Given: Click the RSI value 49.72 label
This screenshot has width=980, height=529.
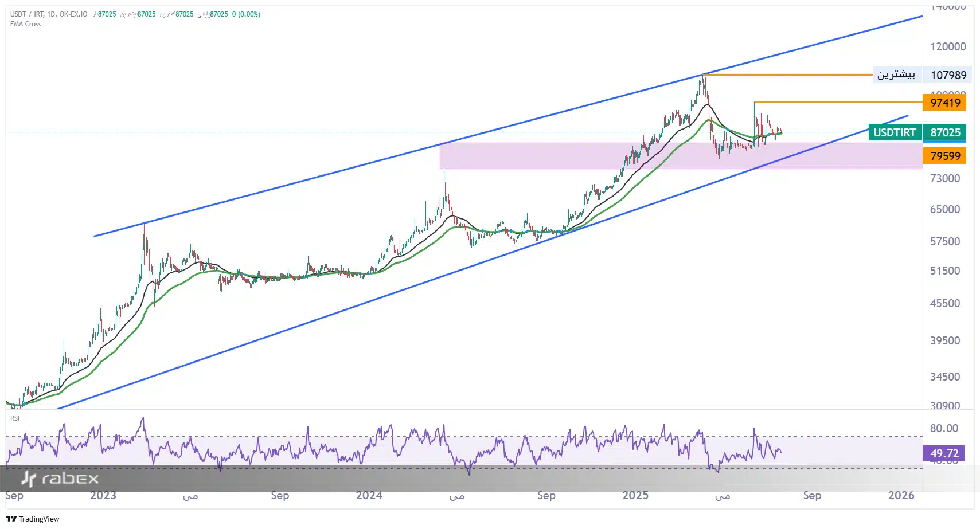Looking at the screenshot, I should coord(944,453).
